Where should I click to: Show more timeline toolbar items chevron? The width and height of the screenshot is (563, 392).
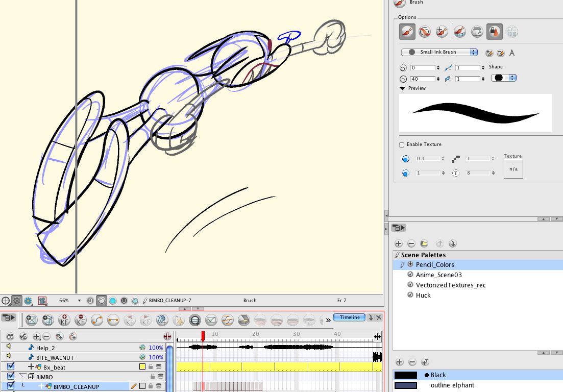[x=328, y=320]
